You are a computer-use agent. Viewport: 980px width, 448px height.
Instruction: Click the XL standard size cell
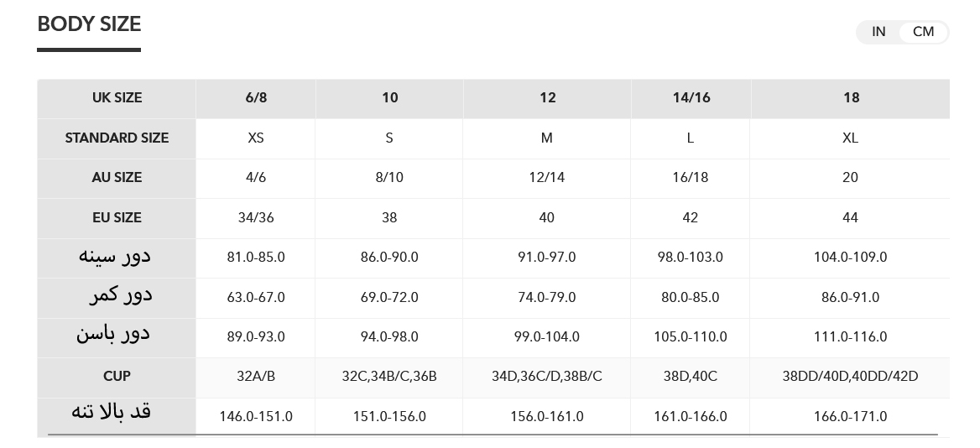850,138
